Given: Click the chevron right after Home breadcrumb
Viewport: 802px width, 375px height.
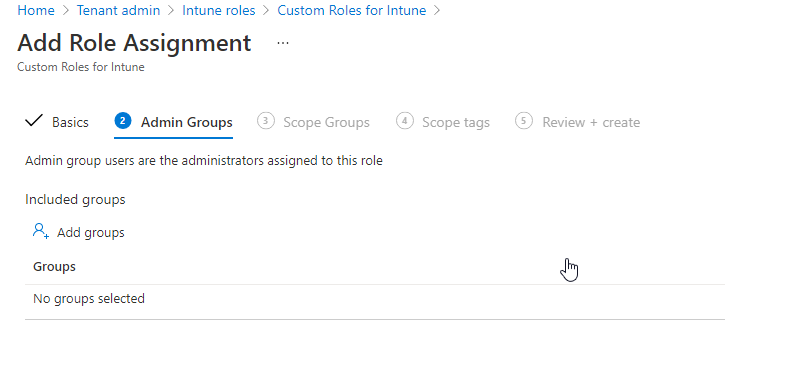Looking at the screenshot, I should pyautogui.click(x=65, y=10).
